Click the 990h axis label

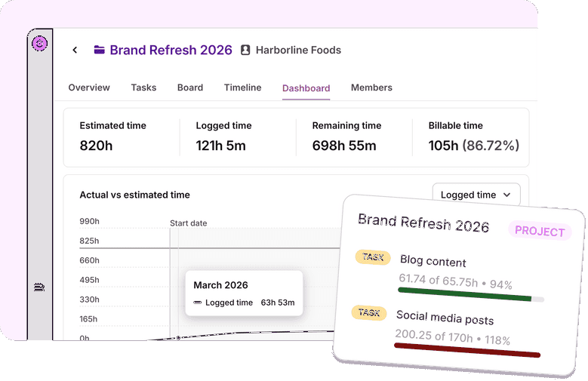89,221
